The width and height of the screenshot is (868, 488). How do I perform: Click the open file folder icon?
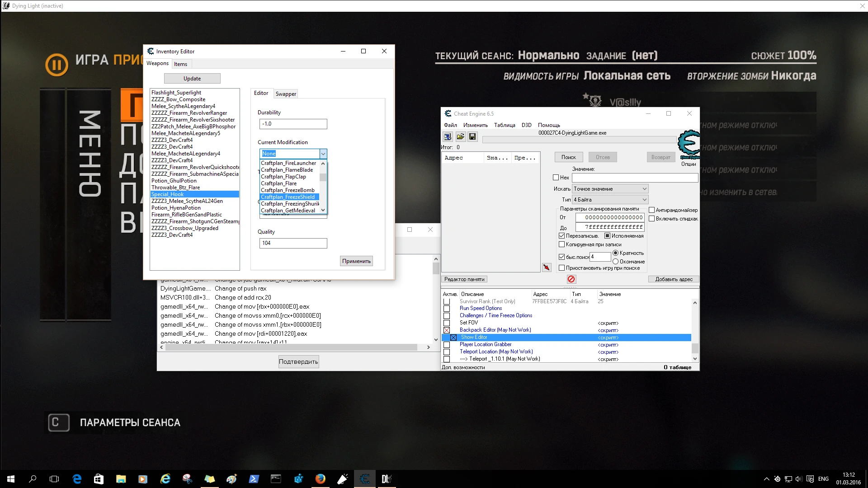pos(460,136)
